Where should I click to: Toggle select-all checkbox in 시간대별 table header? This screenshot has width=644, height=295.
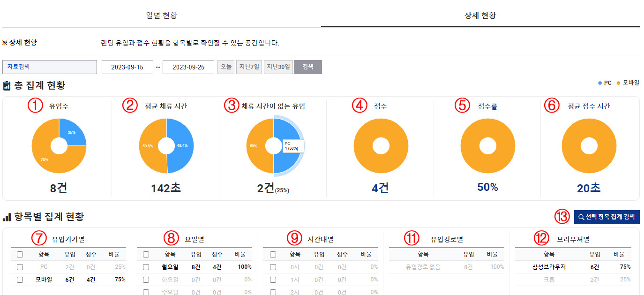tap(273, 255)
